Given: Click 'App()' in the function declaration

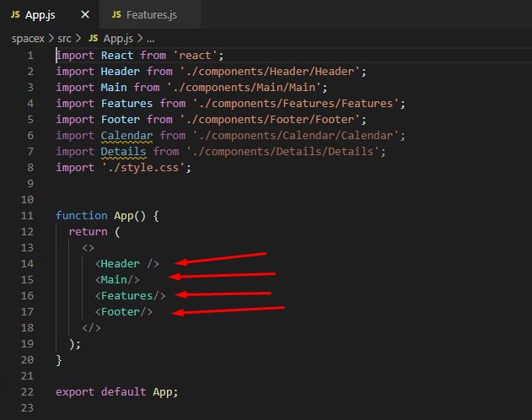Looking at the screenshot, I should pos(130,215).
